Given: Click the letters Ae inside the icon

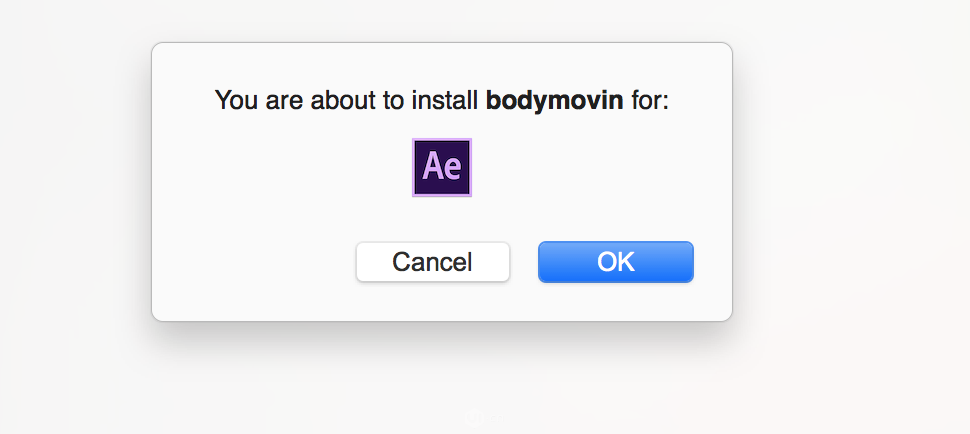Looking at the screenshot, I should 442,166.
